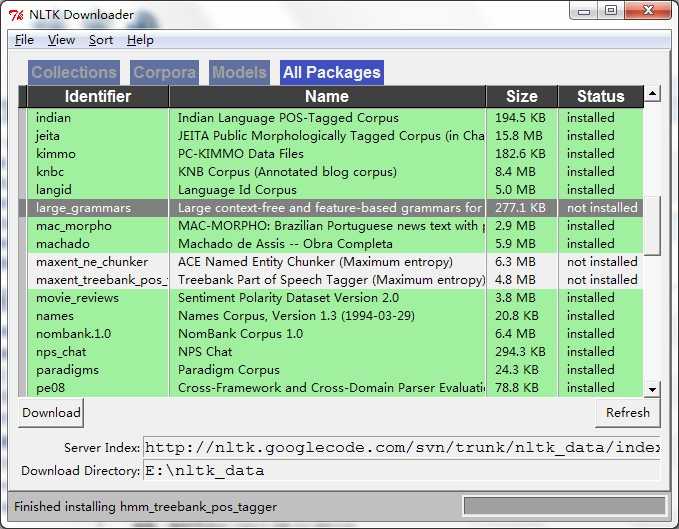Click 'not installed' status of maxent_ne_chunker

[x=602, y=262]
